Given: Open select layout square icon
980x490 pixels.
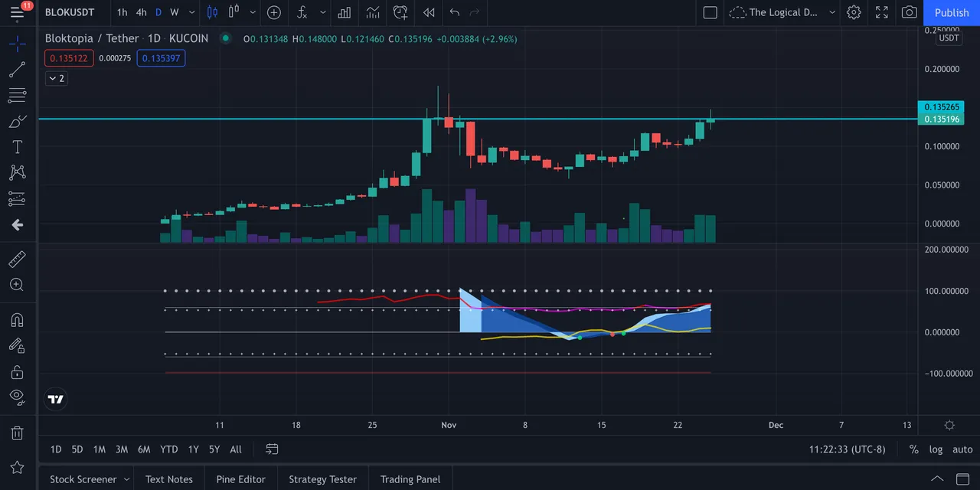Looking at the screenshot, I should [x=710, y=12].
